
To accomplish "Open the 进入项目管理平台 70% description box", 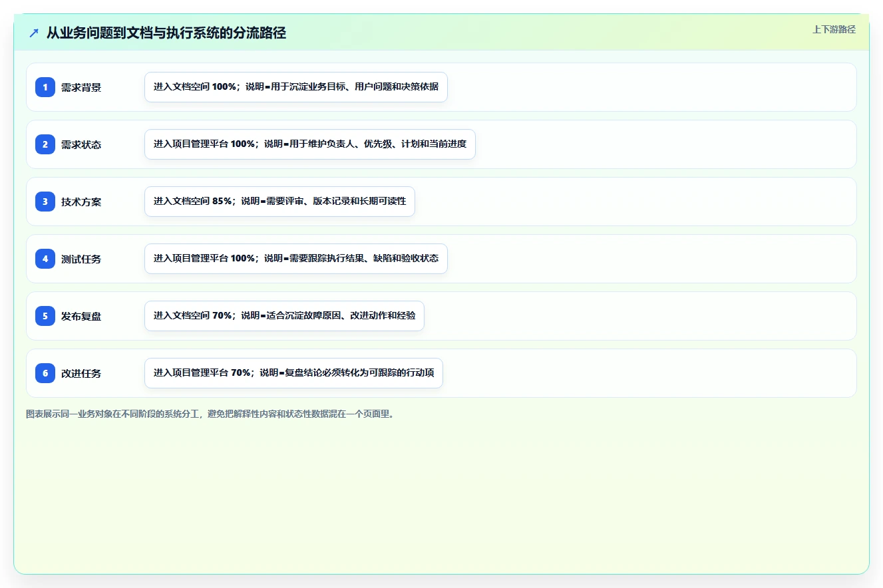I will coord(293,373).
